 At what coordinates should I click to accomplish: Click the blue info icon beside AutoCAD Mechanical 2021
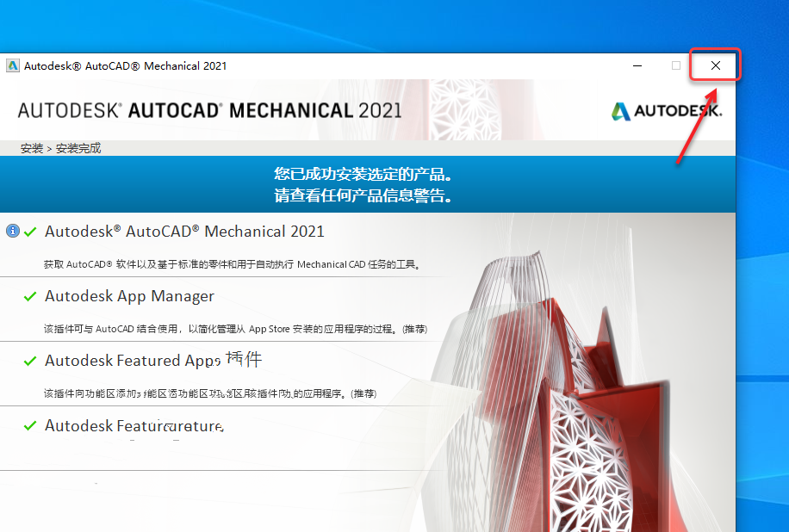point(13,231)
